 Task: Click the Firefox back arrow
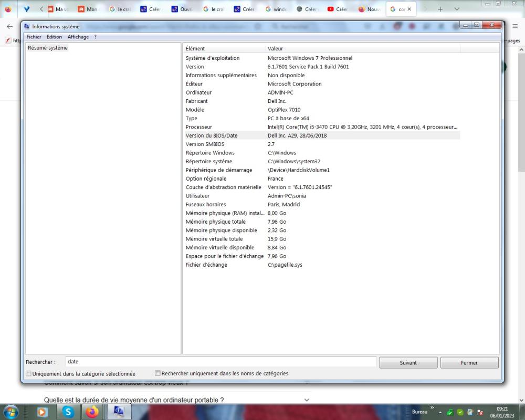[9, 26]
